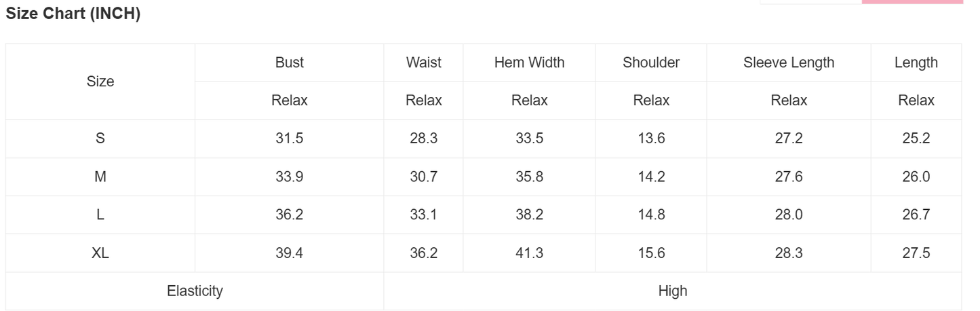Click the Size Chart (INCH) heading
This screenshot has height=311, width=980.
click(73, 14)
